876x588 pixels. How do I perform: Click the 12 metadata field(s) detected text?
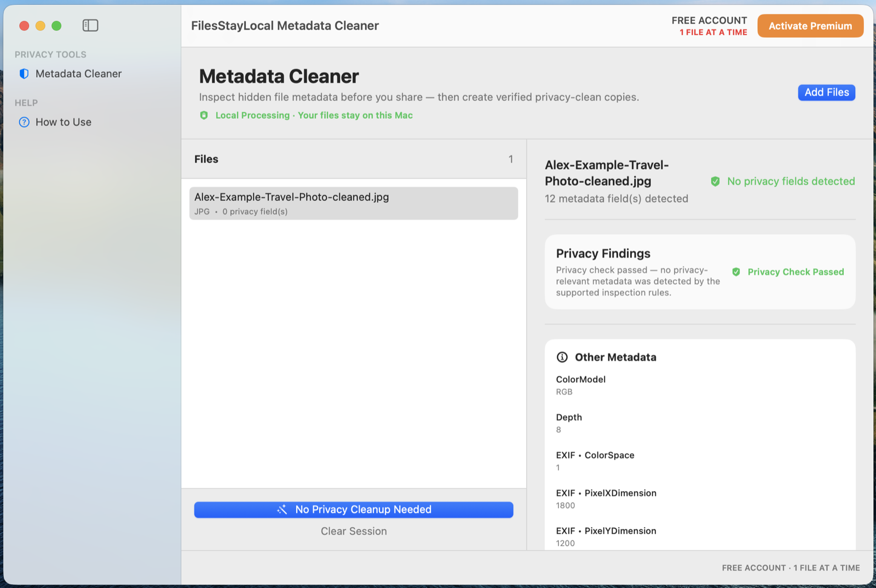(x=616, y=199)
